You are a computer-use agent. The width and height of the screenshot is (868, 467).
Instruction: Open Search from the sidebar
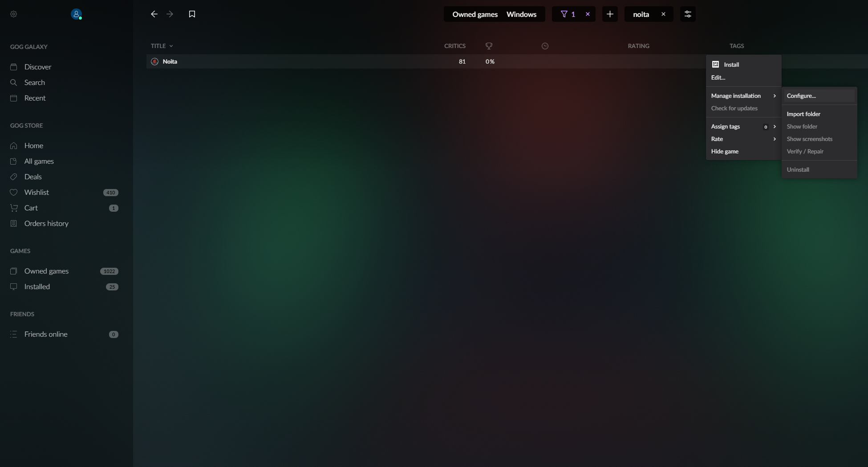[34, 82]
